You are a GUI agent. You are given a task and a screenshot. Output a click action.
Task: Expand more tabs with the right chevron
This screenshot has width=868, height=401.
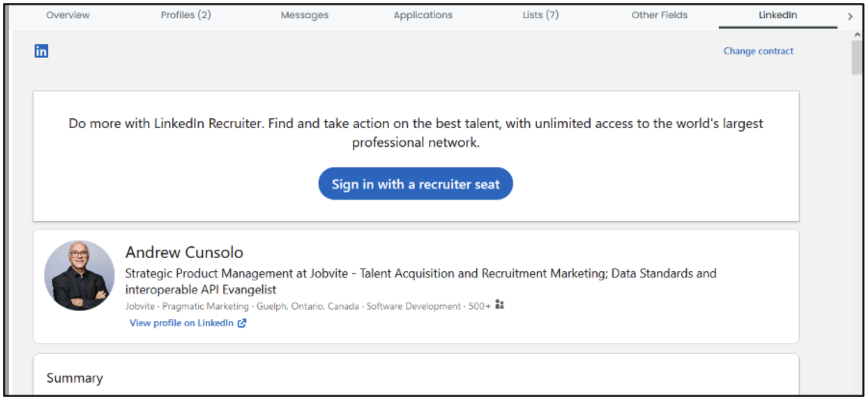click(x=850, y=16)
